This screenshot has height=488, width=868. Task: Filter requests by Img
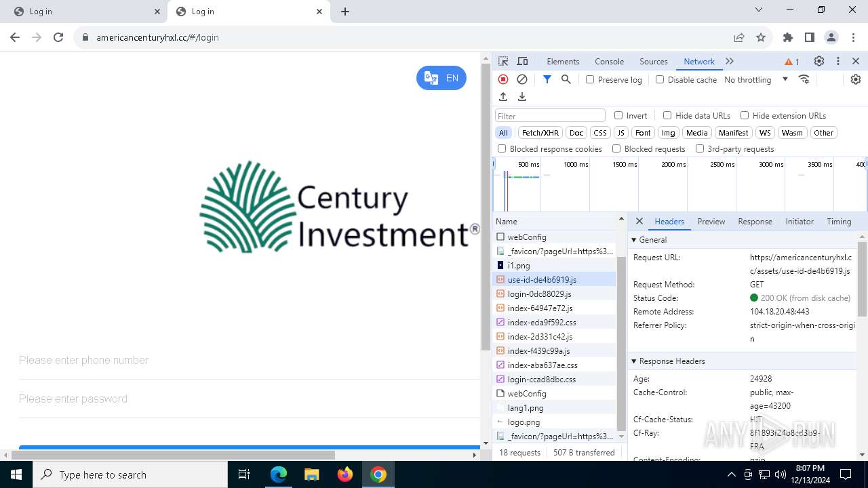tap(668, 133)
